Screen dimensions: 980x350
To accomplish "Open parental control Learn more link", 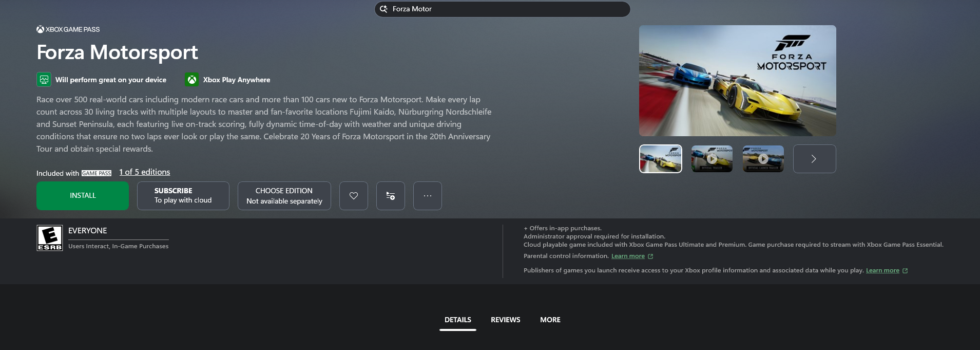I will click(x=627, y=256).
